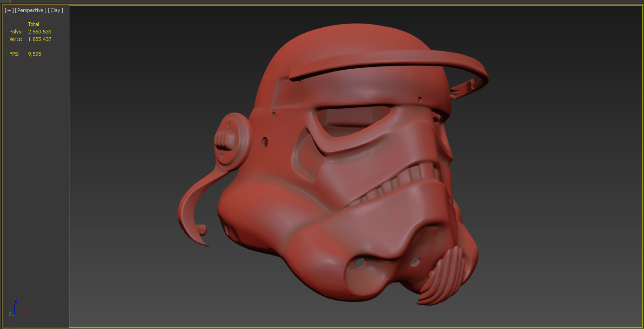Open the [Perspective] point-of-view menu
The height and width of the screenshot is (329, 644).
(x=31, y=10)
